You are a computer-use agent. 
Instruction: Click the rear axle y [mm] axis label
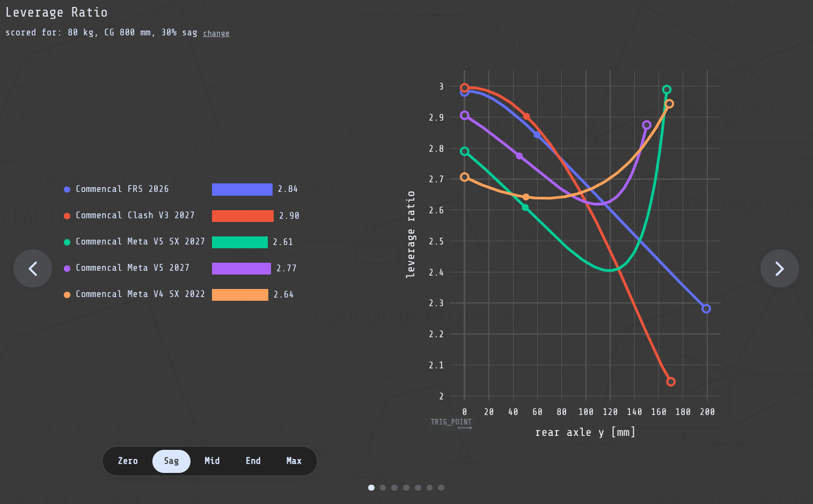tap(585, 432)
